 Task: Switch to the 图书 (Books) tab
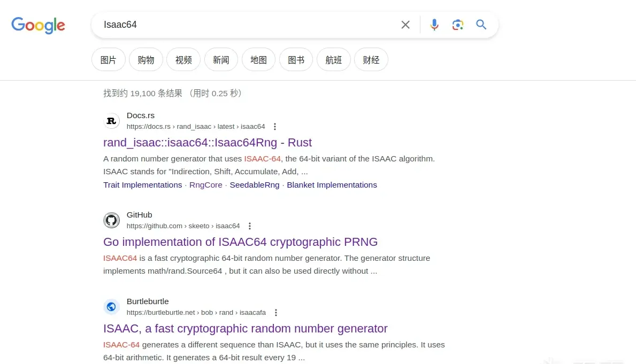(296, 59)
